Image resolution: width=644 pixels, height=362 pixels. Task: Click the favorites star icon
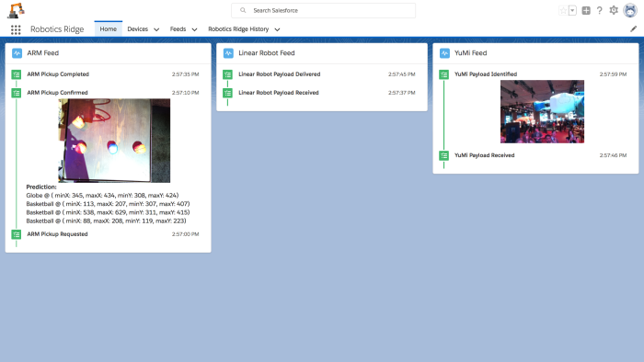pyautogui.click(x=563, y=11)
